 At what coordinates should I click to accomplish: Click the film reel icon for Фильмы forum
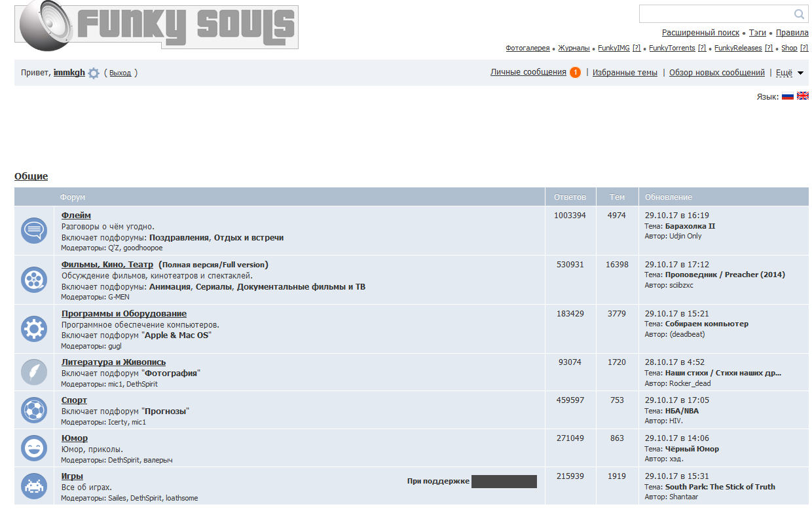point(34,280)
